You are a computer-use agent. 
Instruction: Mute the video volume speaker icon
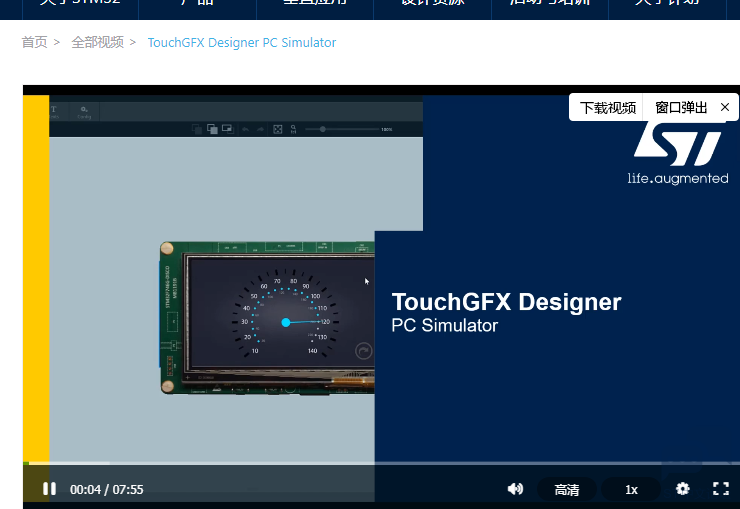[x=515, y=489]
